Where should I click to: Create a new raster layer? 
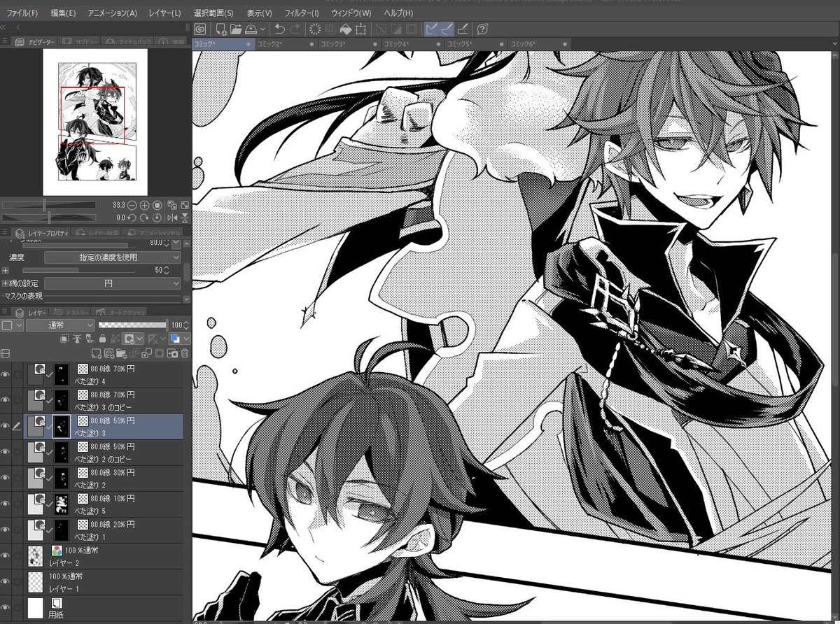(97, 353)
